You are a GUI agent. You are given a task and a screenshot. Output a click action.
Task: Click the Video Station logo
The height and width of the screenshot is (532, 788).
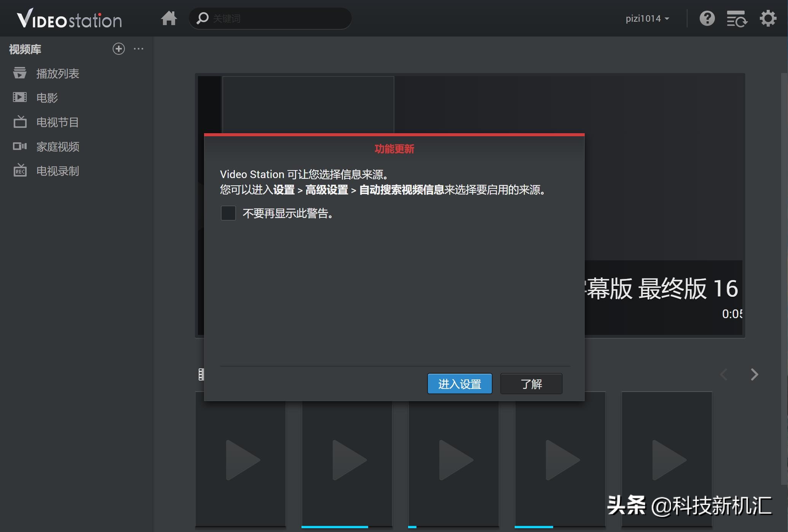pyautogui.click(x=69, y=18)
